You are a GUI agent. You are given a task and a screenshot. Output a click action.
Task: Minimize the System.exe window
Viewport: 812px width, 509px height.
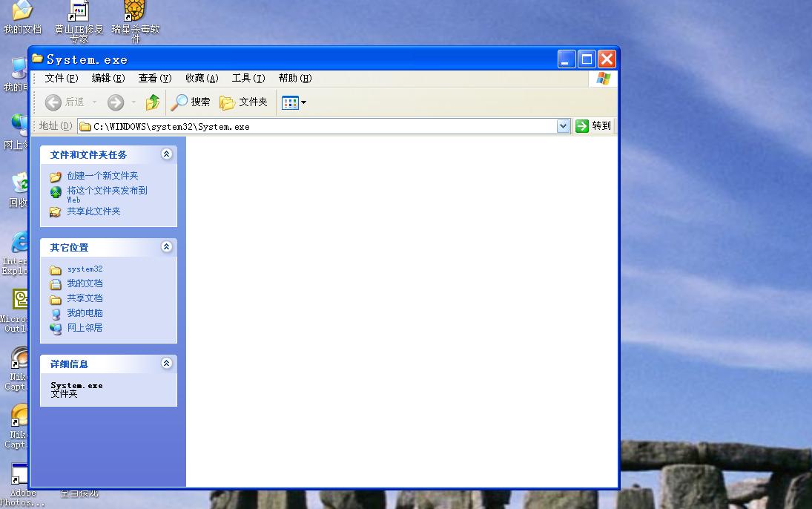pyautogui.click(x=567, y=59)
